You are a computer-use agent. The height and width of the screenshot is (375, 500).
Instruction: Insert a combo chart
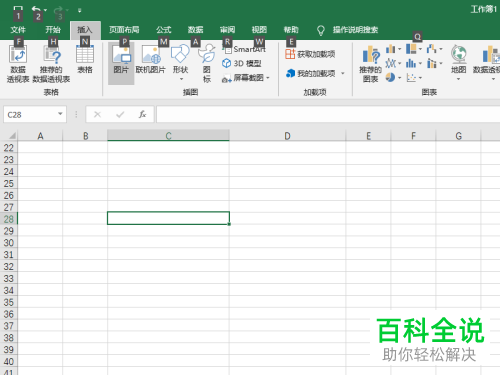point(434,63)
